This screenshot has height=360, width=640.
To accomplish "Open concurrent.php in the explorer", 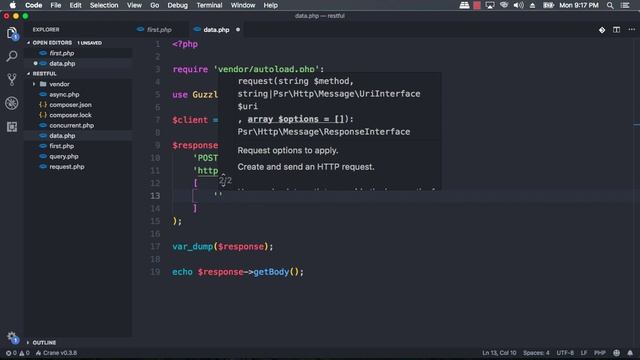I will [71, 125].
